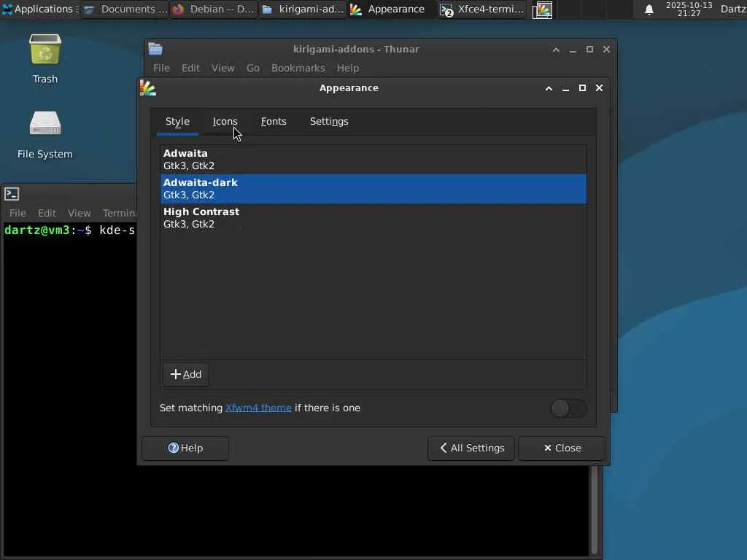This screenshot has height=560, width=747.
Task: Switch to Documents window in taskbar
Action: [x=125, y=9]
